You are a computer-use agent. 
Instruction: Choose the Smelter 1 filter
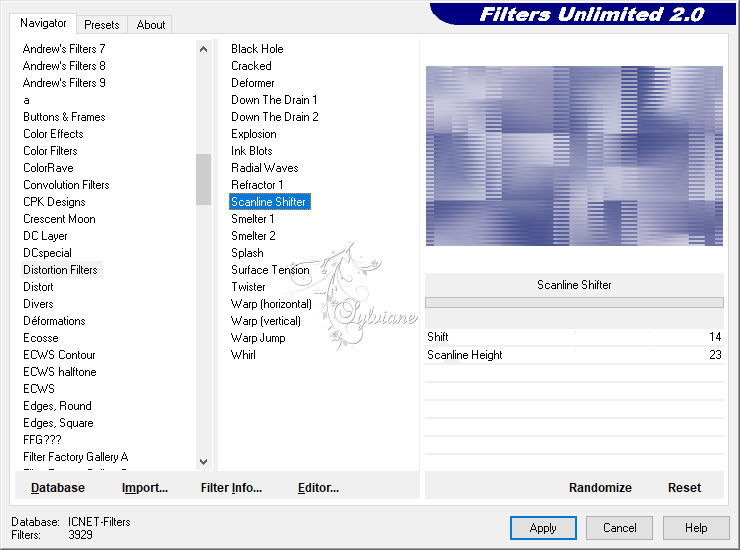[x=252, y=219]
